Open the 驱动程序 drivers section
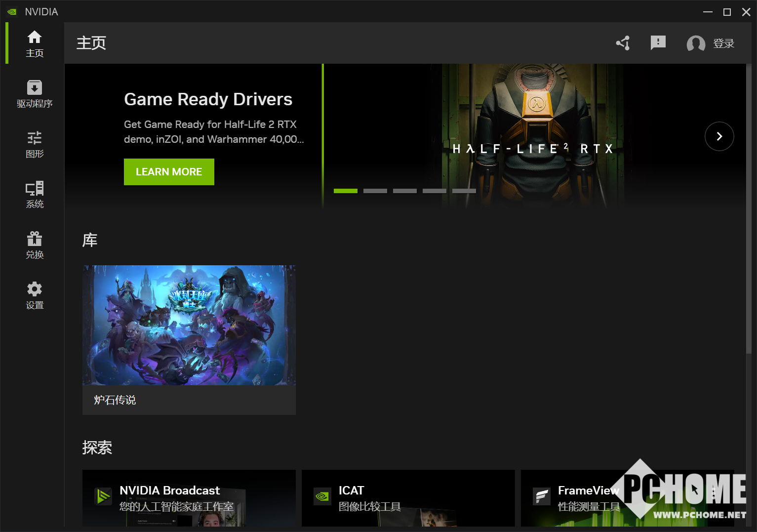 35,94
